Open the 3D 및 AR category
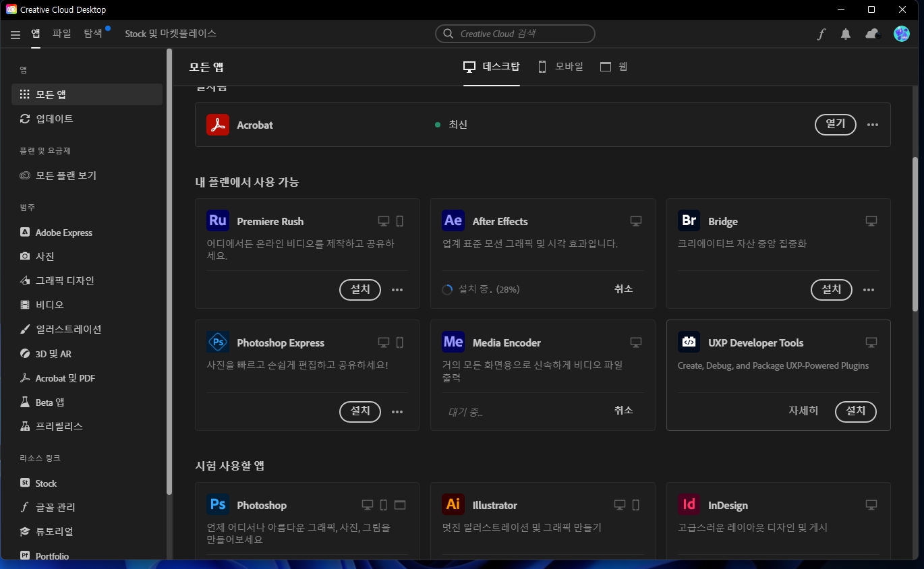Image resolution: width=924 pixels, height=569 pixels. pyautogui.click(x=87, y=354)
